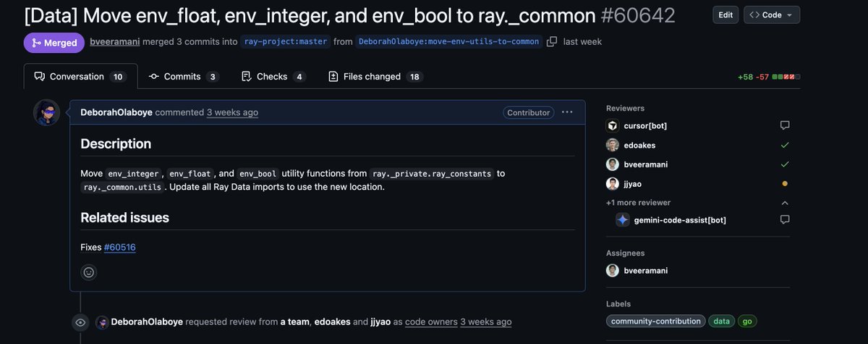868x344 pixels.
Task: Click the 'Labels' sidebar heading
Action: point(618,304)
